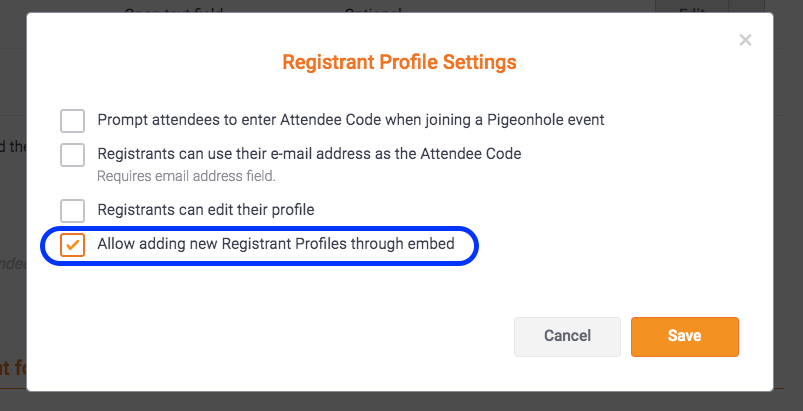The width and height of the screenshot is (803, 411).
Task: Check the e-mail as Attendee Code box
Action: (72, 155)
